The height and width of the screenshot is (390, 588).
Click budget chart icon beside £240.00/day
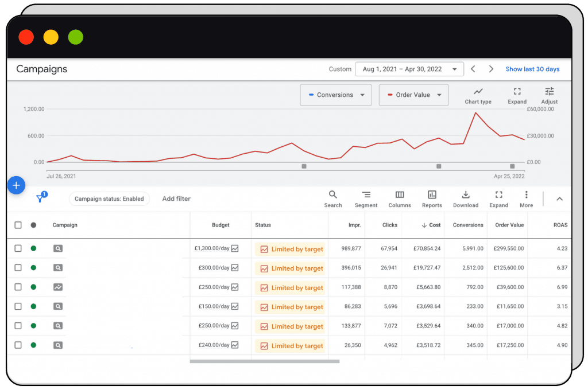point(235,345)
